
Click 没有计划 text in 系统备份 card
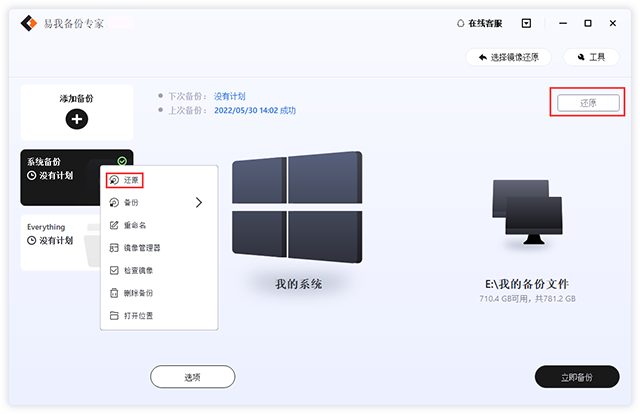click(56, 176)
